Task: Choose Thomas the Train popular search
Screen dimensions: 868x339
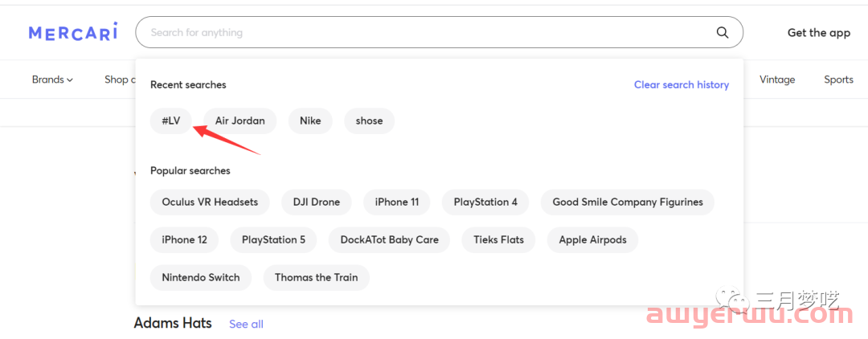Action: 316,277
